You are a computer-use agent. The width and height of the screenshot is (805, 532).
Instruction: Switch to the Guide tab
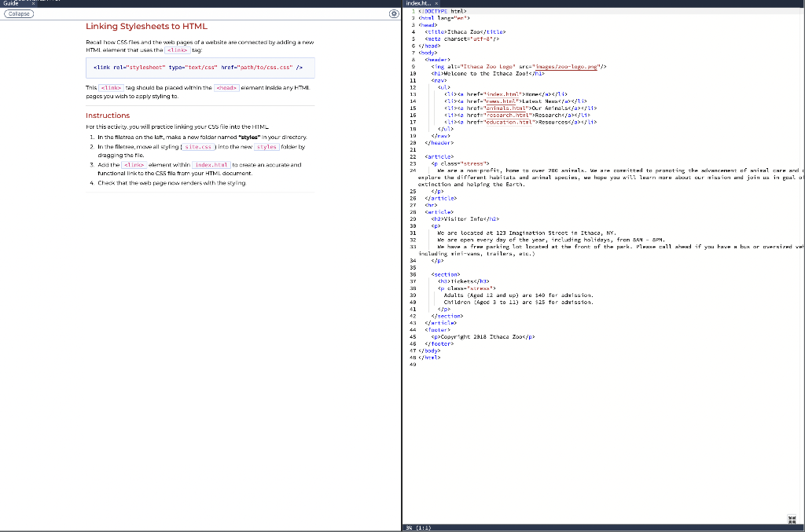[x=11, y=2]
